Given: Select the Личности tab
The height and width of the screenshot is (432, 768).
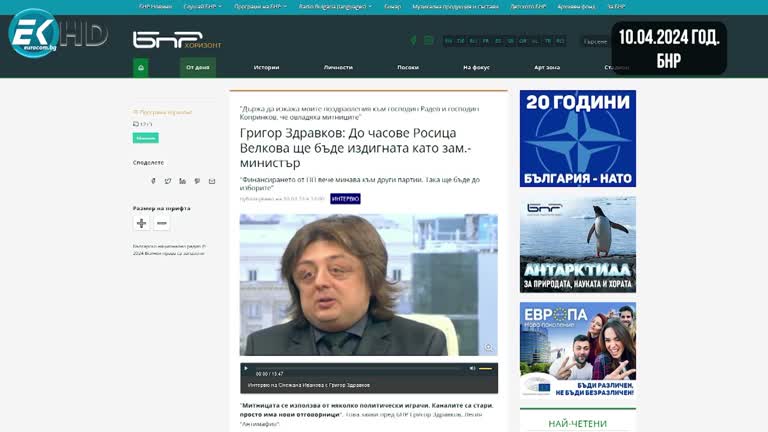Looking at the screenshot, I should (x=338, y=68).
